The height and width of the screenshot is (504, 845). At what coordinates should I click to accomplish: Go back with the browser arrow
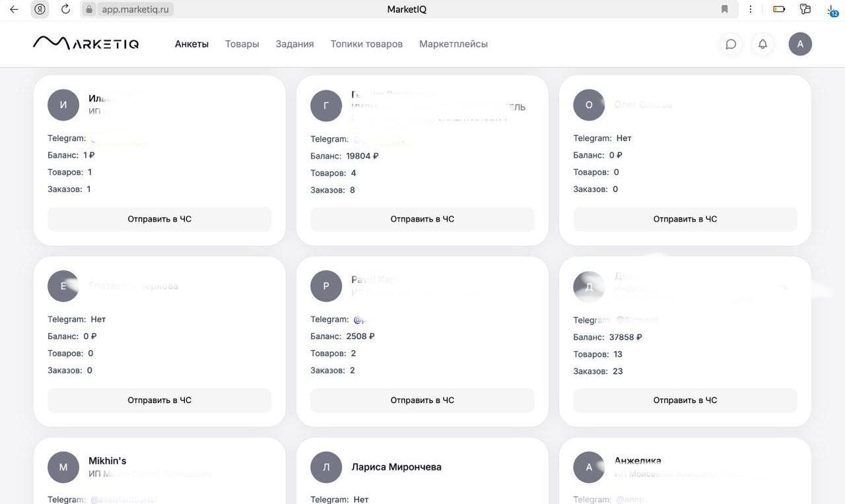coord(14,9)
